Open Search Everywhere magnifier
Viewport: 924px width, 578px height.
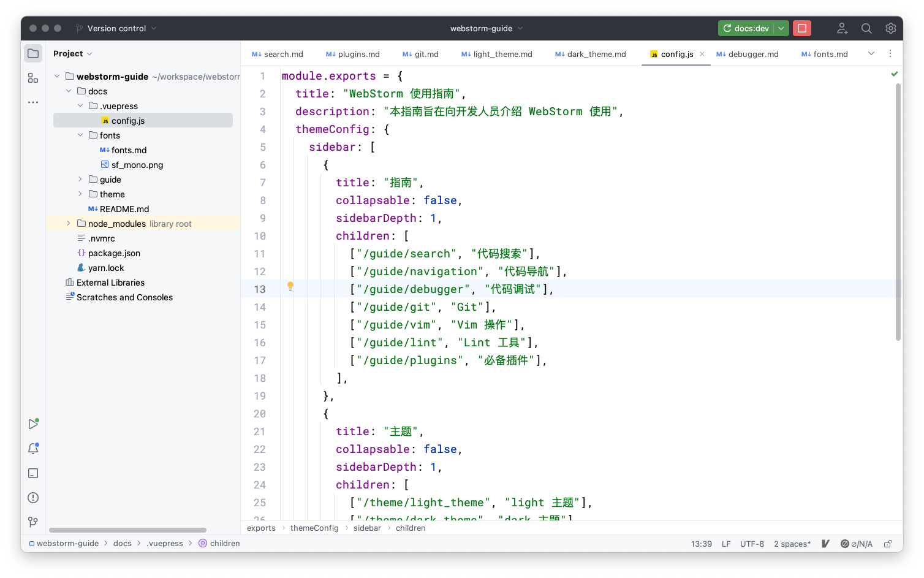click(866, 28)
